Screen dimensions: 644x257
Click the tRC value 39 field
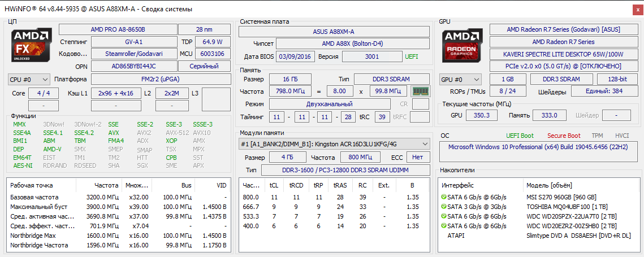point(382,117)
